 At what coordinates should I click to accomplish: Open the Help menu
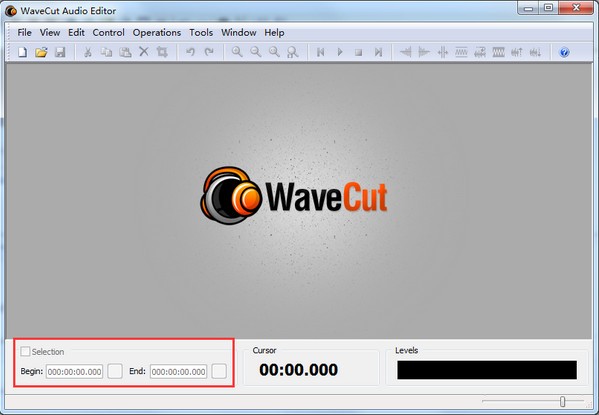[274, 33]
